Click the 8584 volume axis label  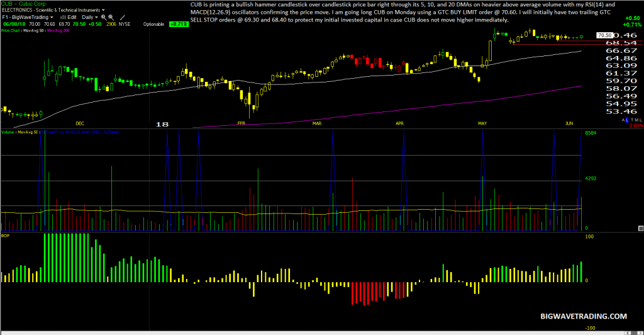(591, 133)
